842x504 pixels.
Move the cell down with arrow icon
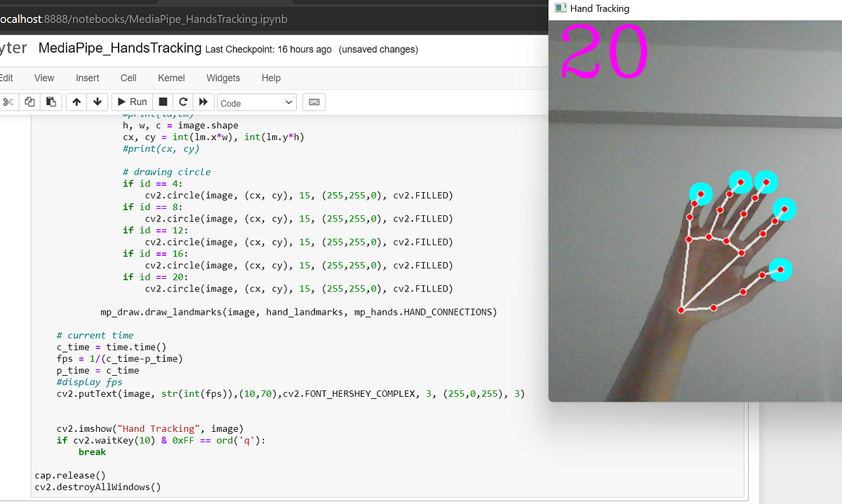pos(97,102)
